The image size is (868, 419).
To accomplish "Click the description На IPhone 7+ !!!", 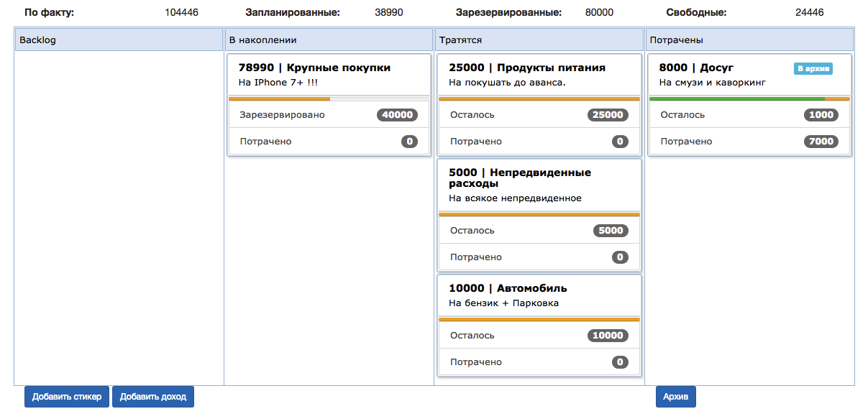I will point(278,83).
